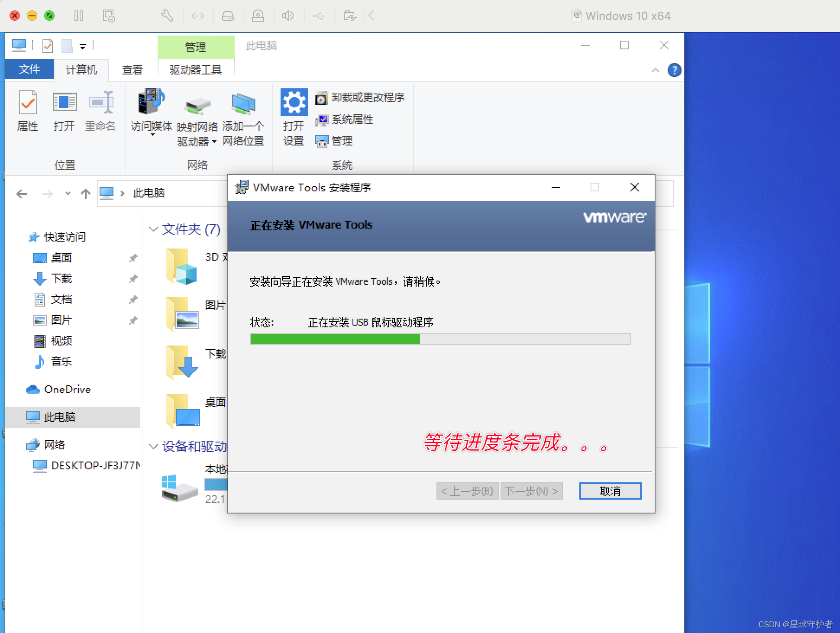The width and height of the screenshot is (840, 633).
Task: Click the Properties (属性) ribbon icon
Action: click(28, 110)
